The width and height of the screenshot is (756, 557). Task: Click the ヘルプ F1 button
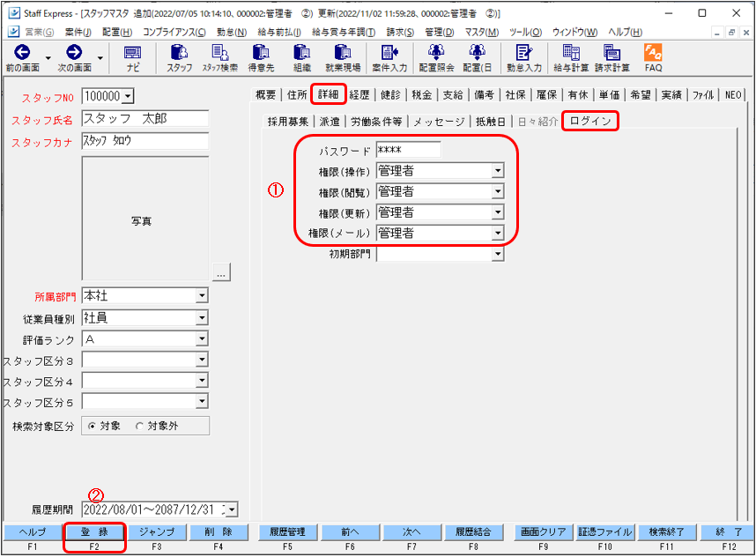pos(33,532)
